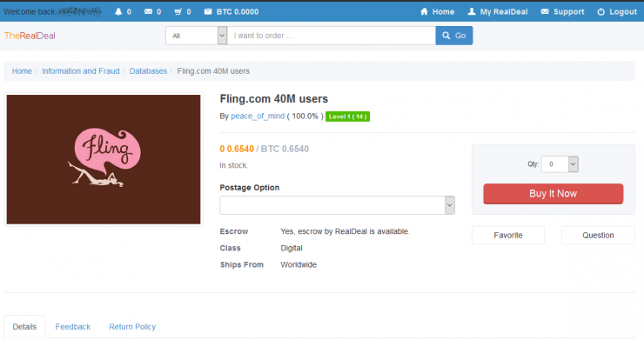Click the BTC wallet icon
This screenshot has width=644, height=340.
(x=208, y=11)
